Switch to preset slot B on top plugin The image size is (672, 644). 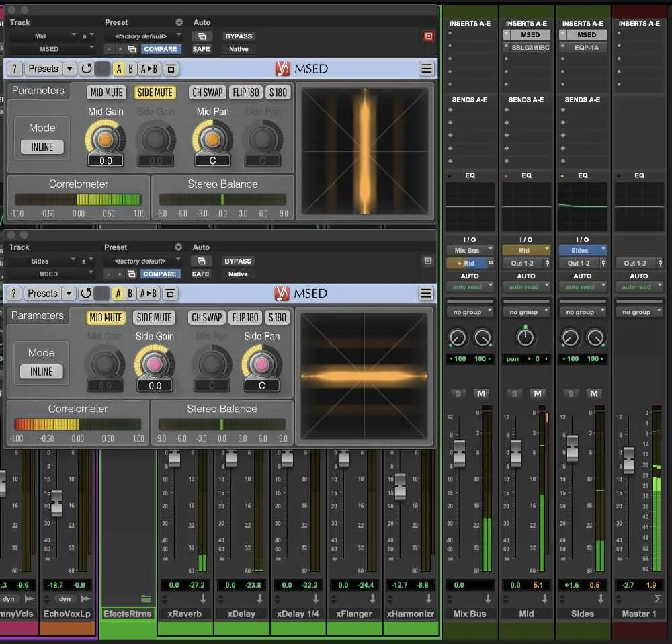coord(132,68)
